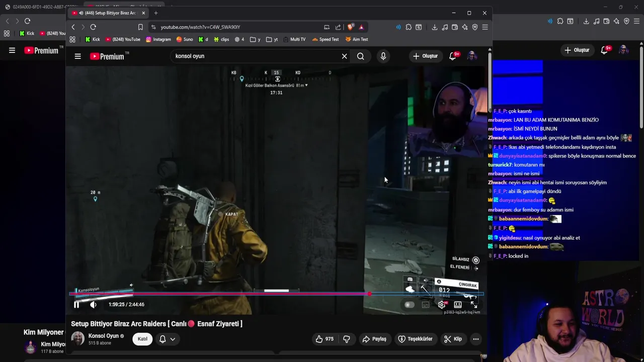Expand the yt bookmark folder
Screen dimensions: 644x362
pos(272,39)
